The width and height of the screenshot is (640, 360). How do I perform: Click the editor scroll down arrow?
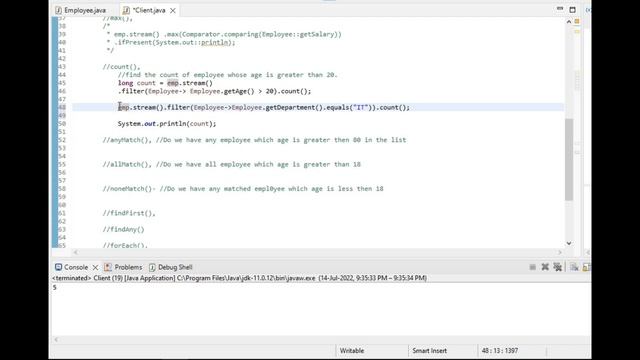coord(569,243)
